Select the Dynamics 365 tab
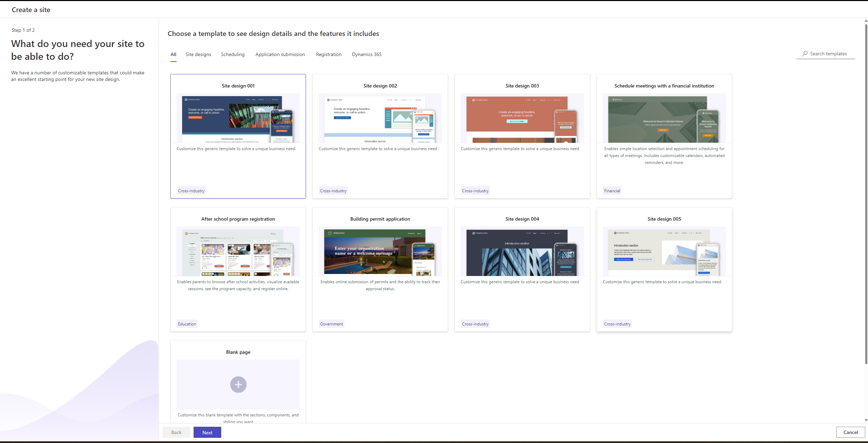 [366, 54]
